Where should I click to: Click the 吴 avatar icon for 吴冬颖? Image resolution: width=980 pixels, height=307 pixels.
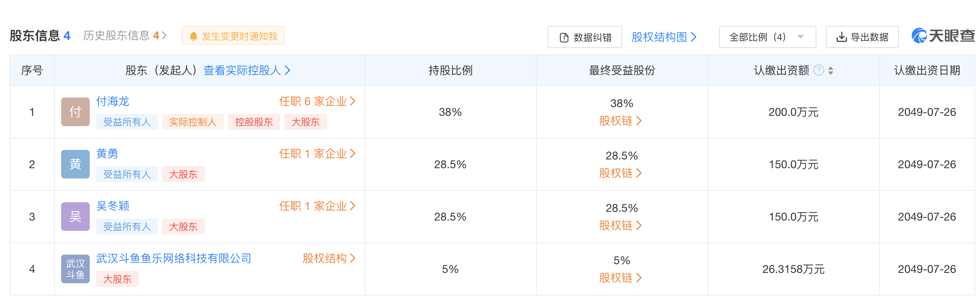pyautogui.click(x=75, y=217)
